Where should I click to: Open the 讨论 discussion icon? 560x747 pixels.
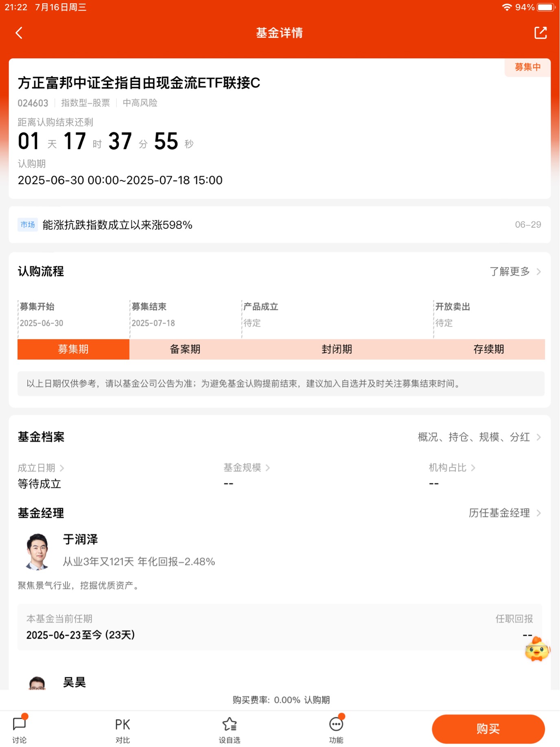pos(19,729)
